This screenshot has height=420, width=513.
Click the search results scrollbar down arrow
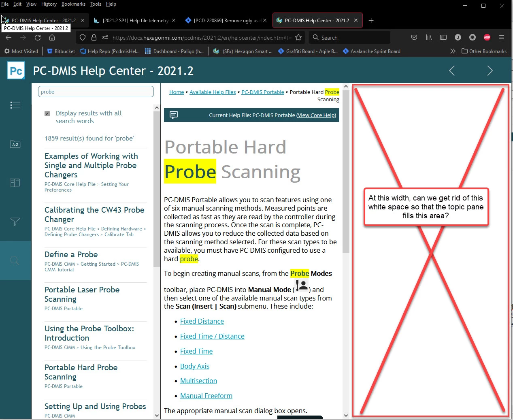pyautogui.click(x=157, y=416)
